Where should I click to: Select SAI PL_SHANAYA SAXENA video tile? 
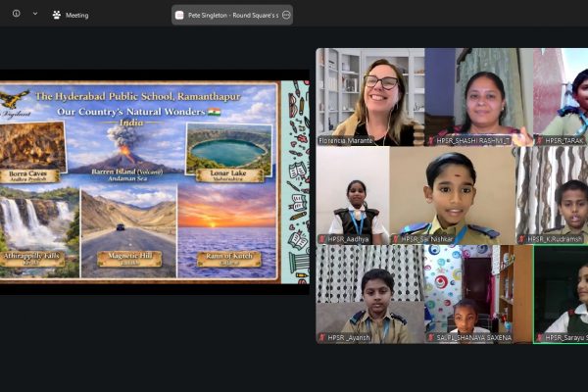[478, 294]
